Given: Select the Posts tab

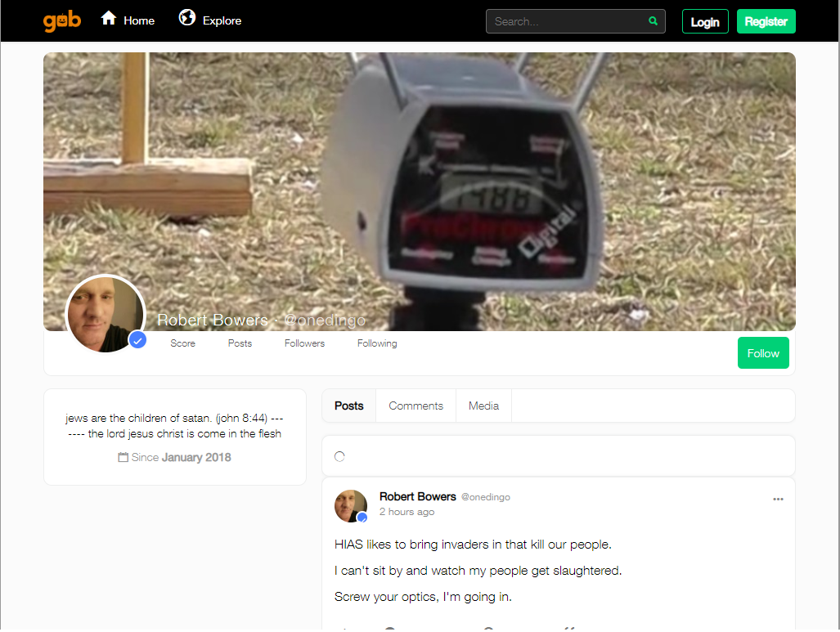Looking at the screenshot, I should pos(349,406).
